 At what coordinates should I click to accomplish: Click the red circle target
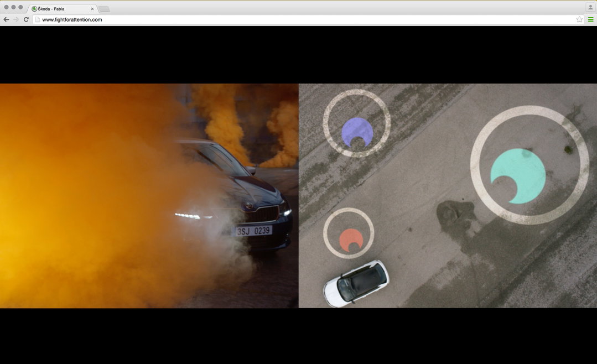(x=351, y=240)
